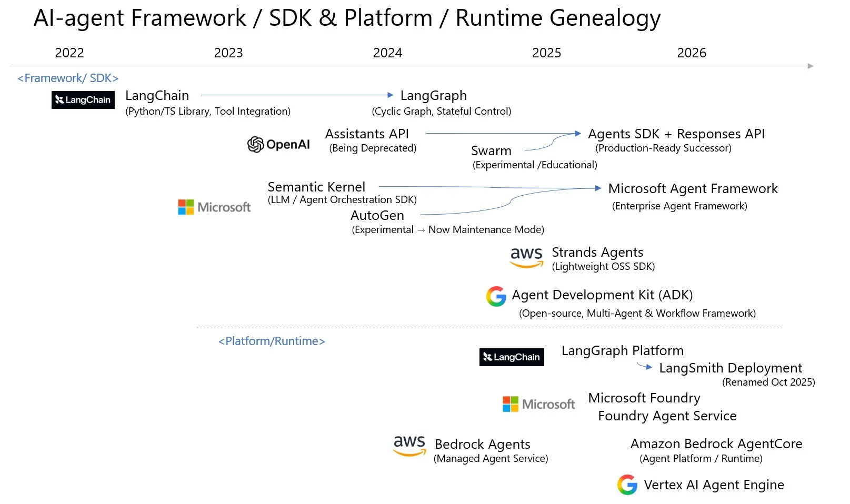The height and width of the screenshot is (504, 850).
Task: Click '(Python/TS Library, Tool Integration)' caption
Action: coord(208,111)
